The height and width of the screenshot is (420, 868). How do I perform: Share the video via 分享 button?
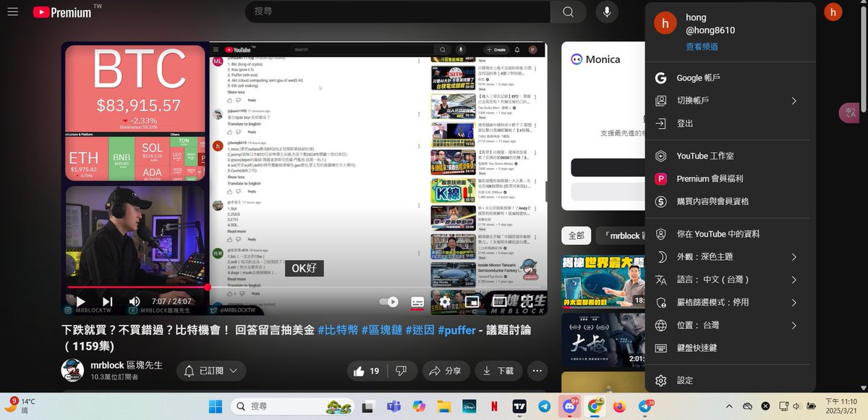[446, 371]
